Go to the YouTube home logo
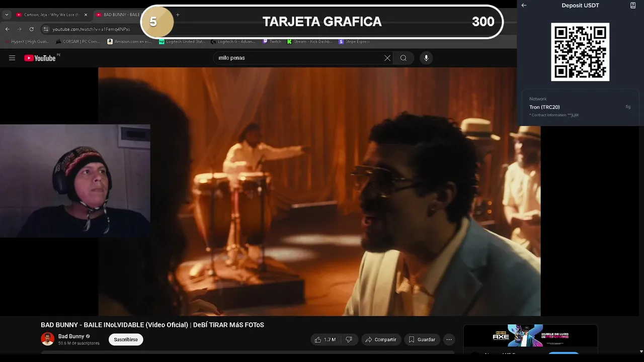 point(40,58)
